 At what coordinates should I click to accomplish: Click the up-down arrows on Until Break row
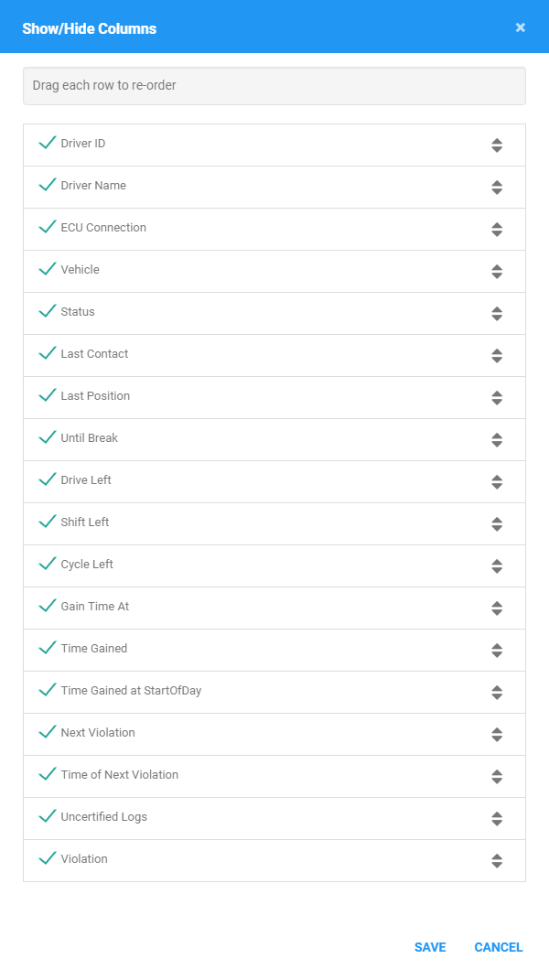tap(497, 440)
